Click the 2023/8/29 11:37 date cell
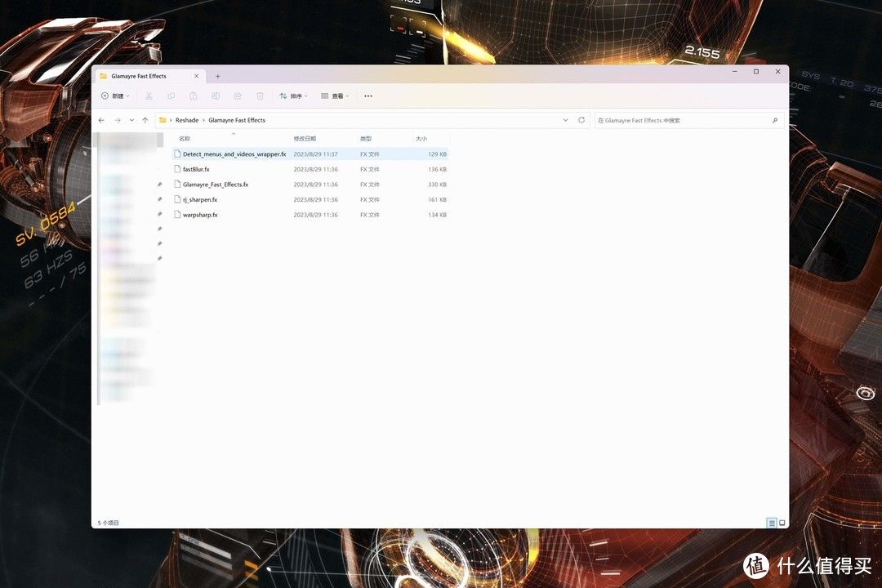The width and height of the screenshot is (882, 588). pos(315,154)
